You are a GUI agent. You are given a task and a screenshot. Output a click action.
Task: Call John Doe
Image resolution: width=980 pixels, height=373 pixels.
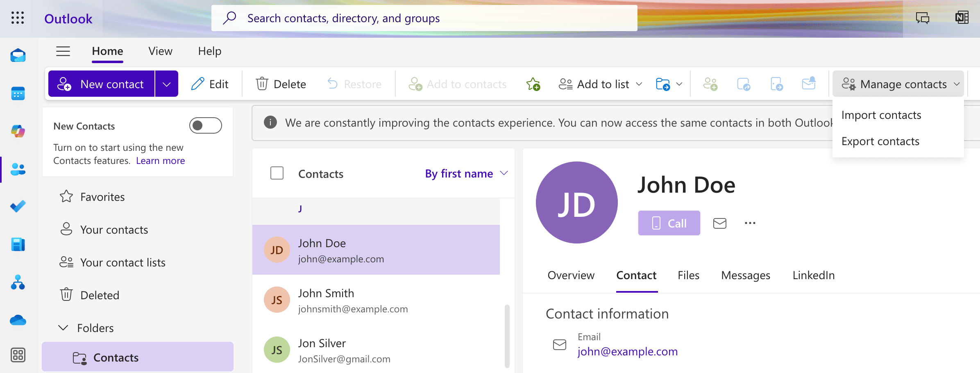[669, 223]
